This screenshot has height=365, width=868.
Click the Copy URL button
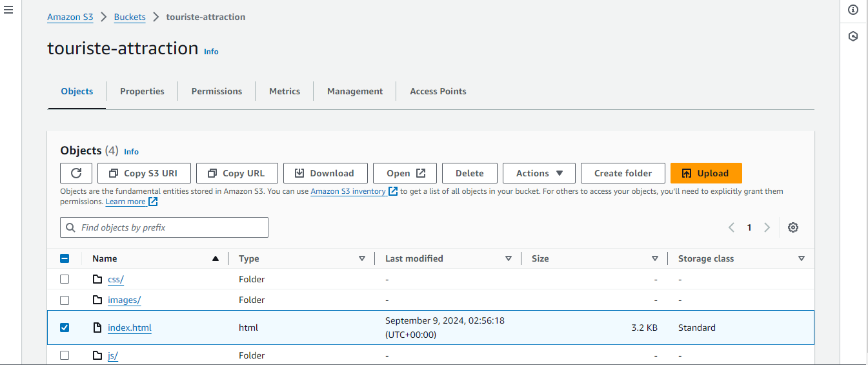pos(237,173)
